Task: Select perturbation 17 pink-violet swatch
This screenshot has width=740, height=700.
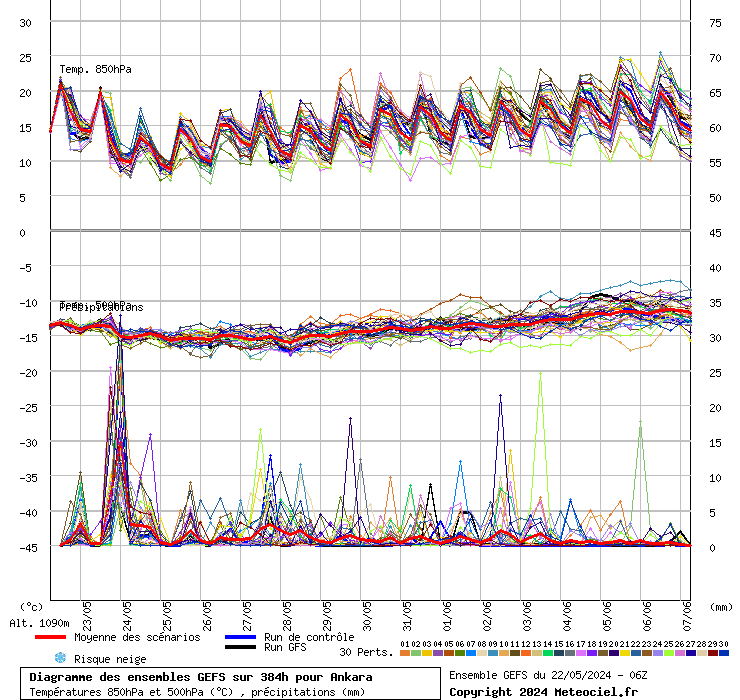Action: click(580, 653)
